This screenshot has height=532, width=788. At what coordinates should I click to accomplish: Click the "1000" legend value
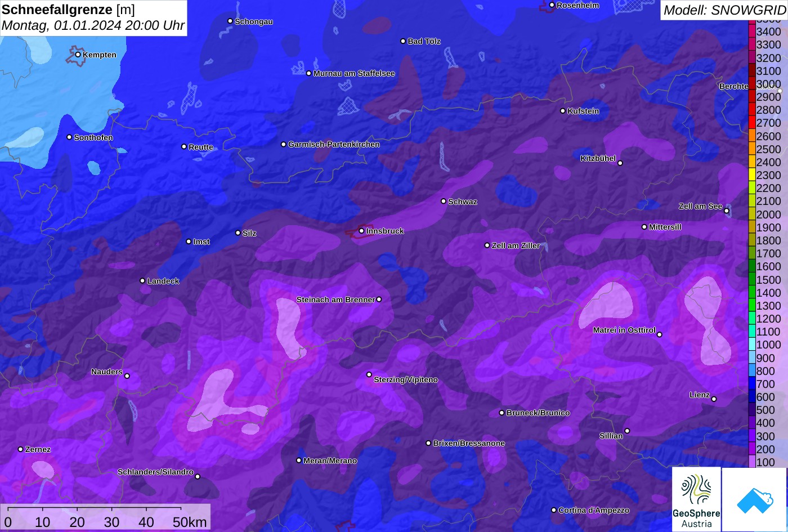coord(769,345)
